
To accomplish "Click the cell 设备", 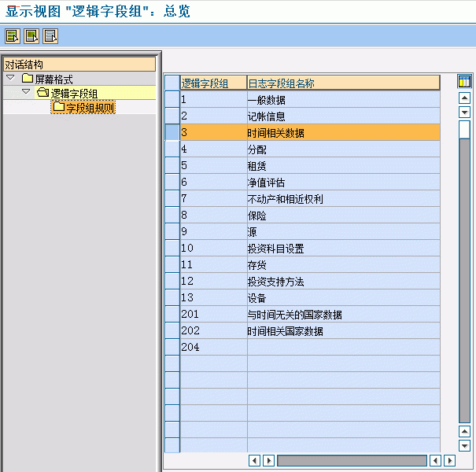I will [343, 297].
